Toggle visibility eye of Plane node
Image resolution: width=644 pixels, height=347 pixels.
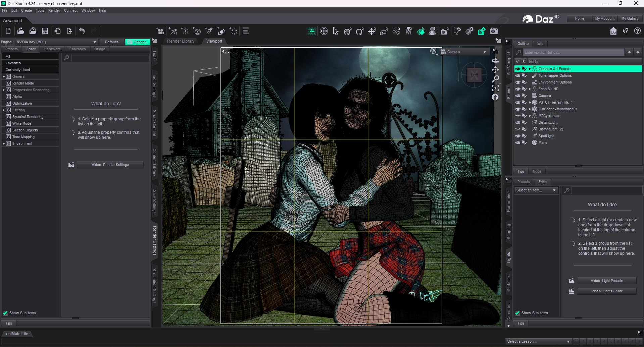(518, 142)
